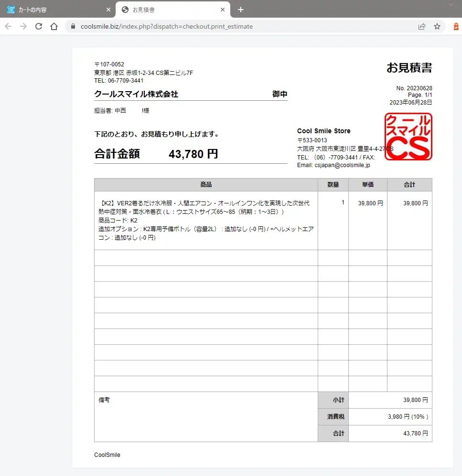Click the 小計 label

pos(338,400)
